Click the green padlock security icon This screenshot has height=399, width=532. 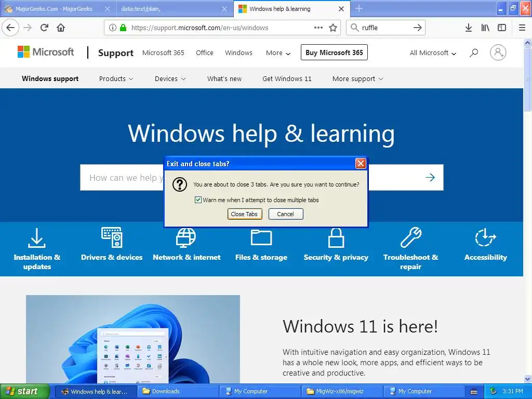click(123, 28)
